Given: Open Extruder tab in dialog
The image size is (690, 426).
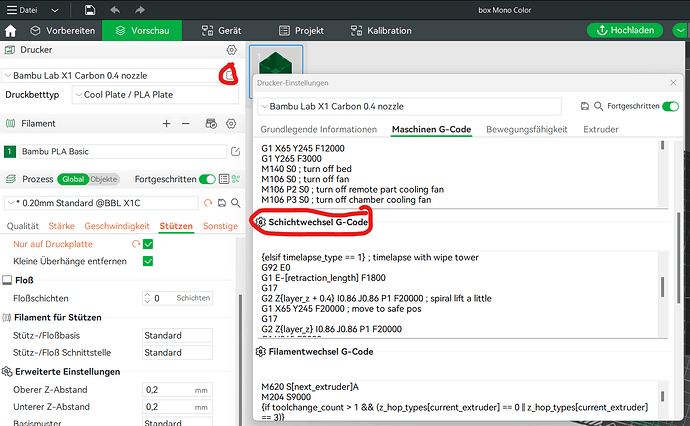Looking at the screenshot, I should pyautogui.click(x=601, y=129).
